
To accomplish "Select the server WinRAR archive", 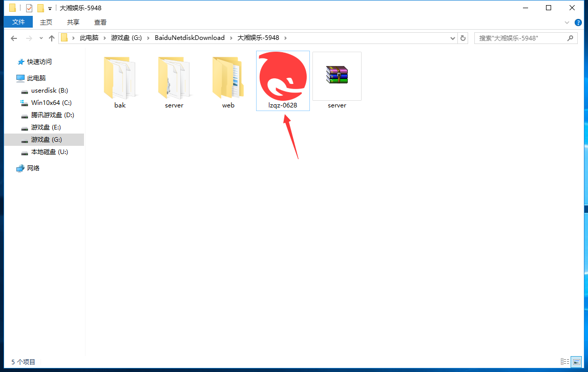I will coord(337,76).
